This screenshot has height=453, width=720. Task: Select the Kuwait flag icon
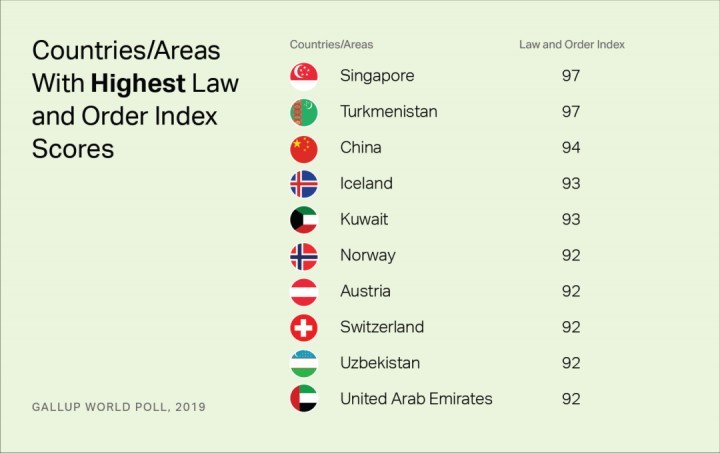point(304,220)
